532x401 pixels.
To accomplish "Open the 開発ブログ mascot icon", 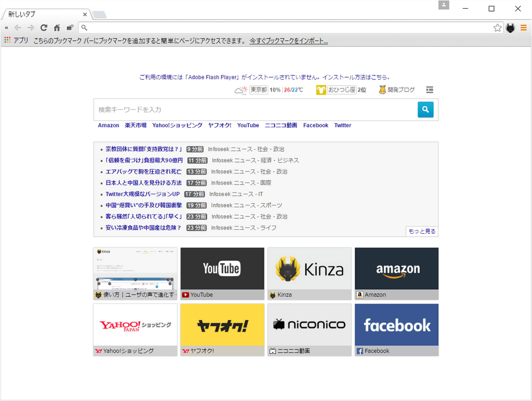I will [x=382, y=90].
